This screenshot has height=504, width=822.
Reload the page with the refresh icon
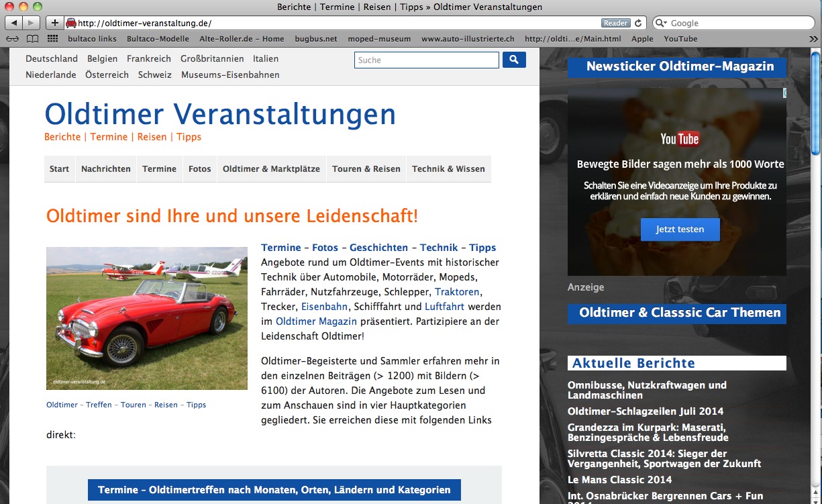point(638,23)
